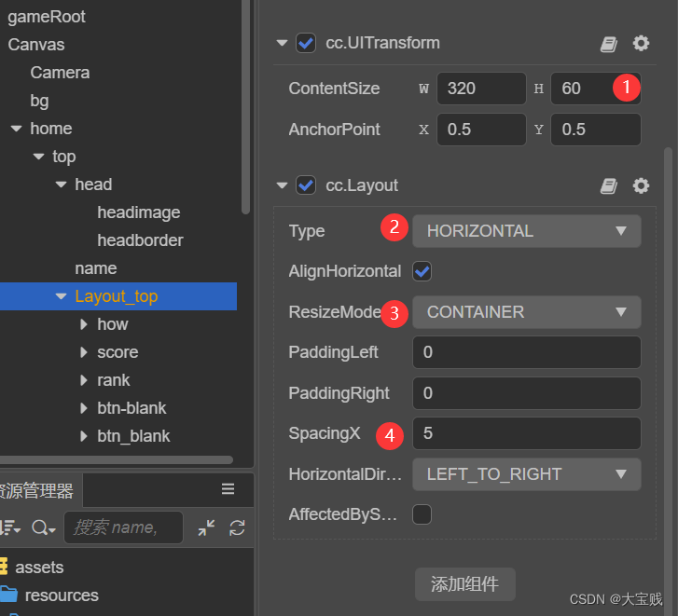Collapse all folders in asset manager
The width and height of the screenshot is (678, 616).
(x=206, y=528)
